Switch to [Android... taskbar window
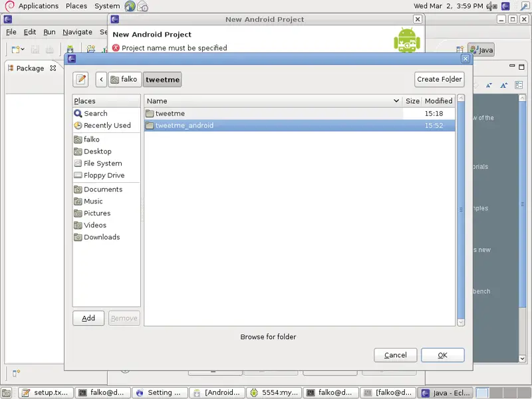532x399 pixels. tap(217, 393)
